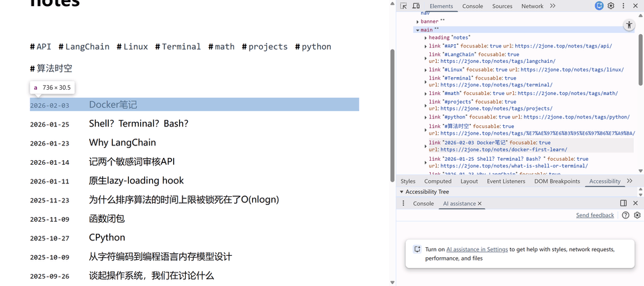Toggle the device toolbar icon

416,6
